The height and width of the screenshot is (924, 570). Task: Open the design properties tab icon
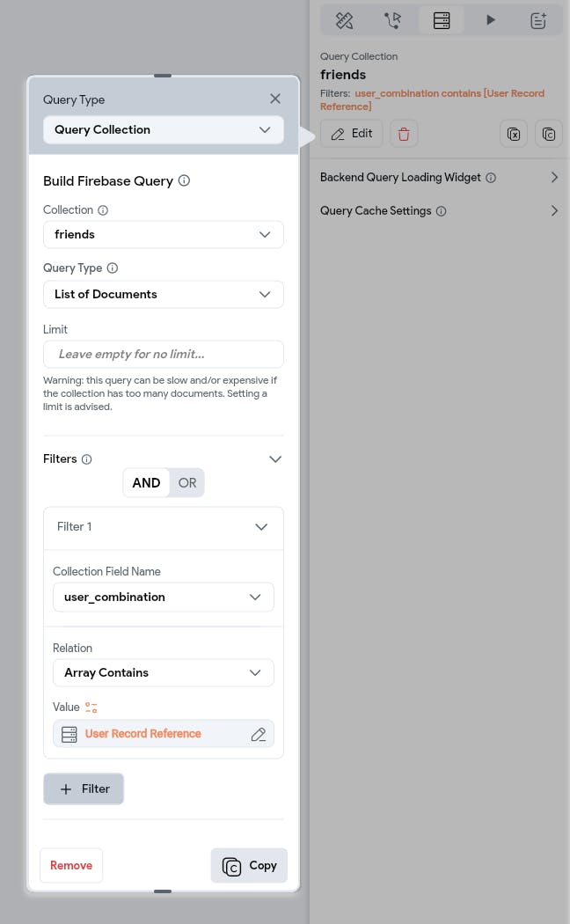pyautogui.click(x=344, y=19)
